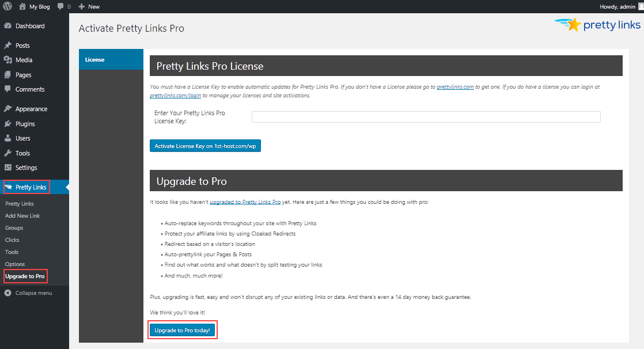The width and height of the screenshot is (644, 349).
Task: Open Add New Link submenu item
Action: (x=22, y=215)
